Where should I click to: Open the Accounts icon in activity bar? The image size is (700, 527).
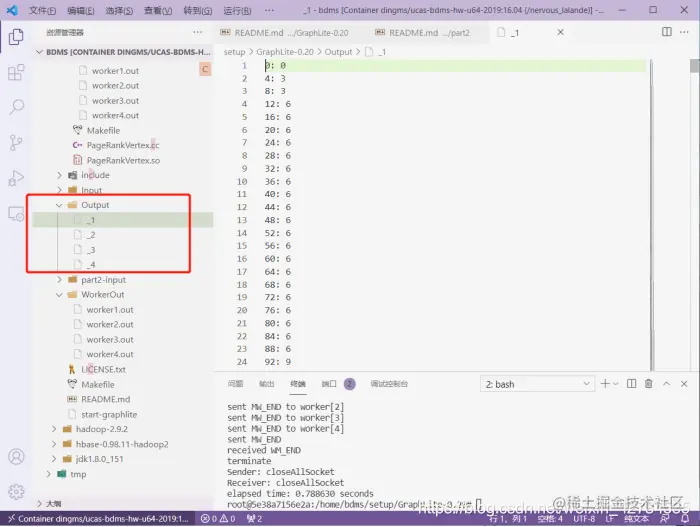tap(16, 456)
